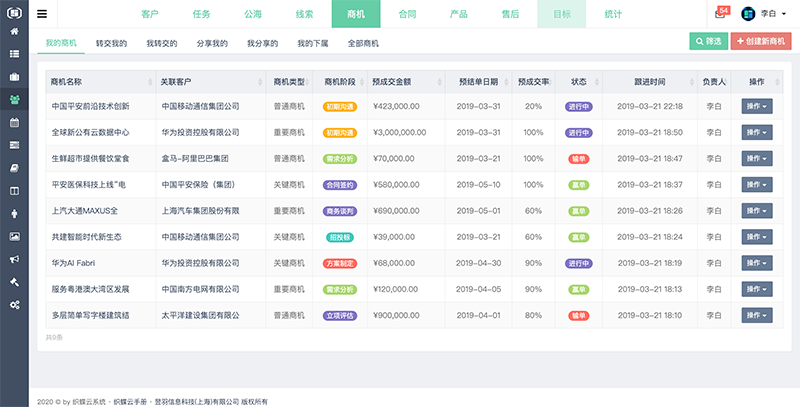800x407 pixels.
Task: Click the 合同签约 stage badge
Action: coord(340,185)
